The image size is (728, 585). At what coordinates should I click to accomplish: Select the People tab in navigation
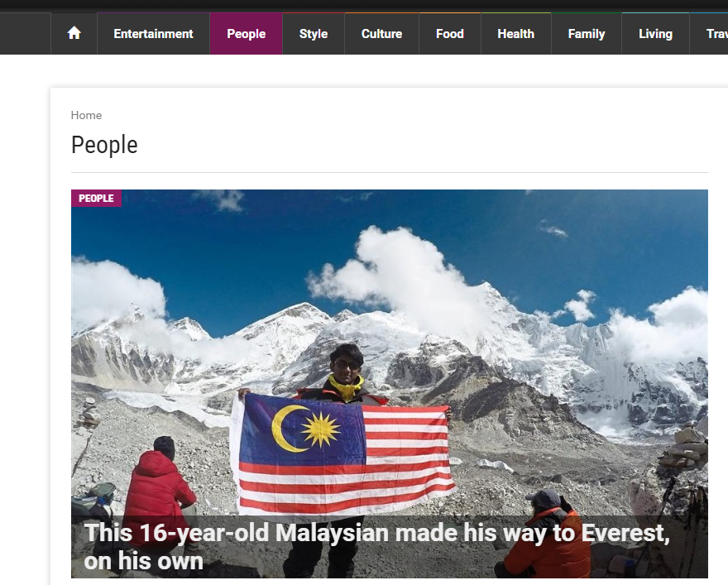pyautogui.click(x=246, y=33)
